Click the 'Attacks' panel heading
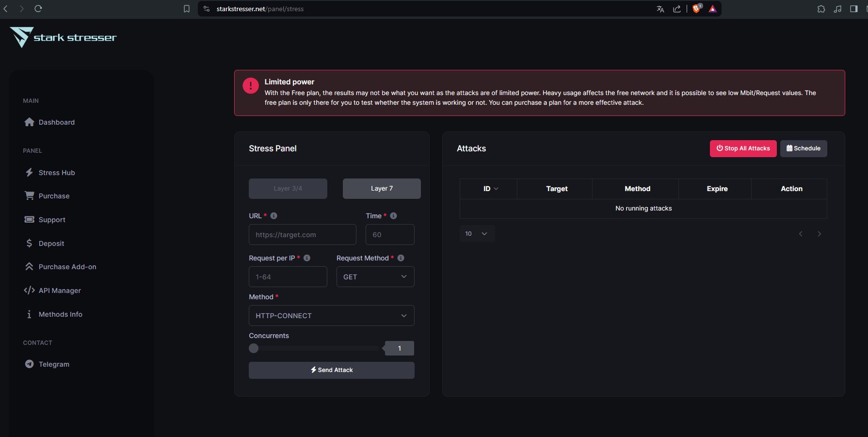This screenshot has width=868, height=437. (471, 148)
